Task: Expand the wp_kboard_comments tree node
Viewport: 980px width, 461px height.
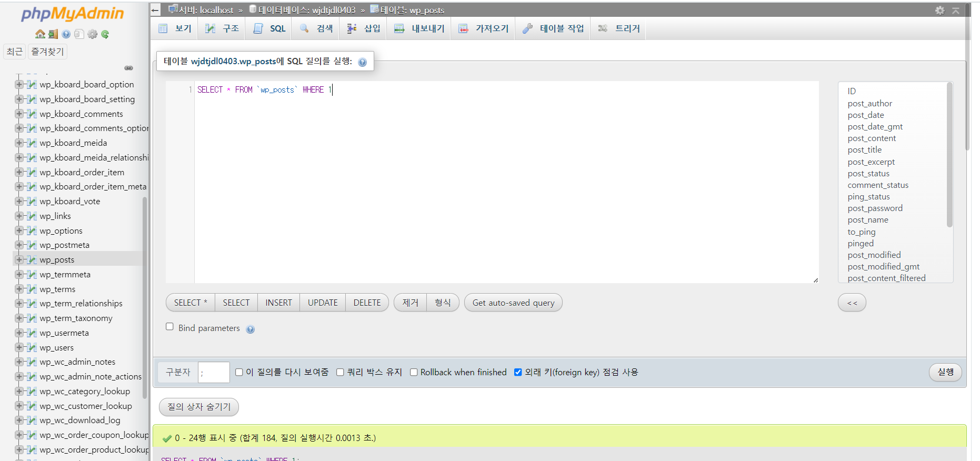Action: pyautogui.click(x=19, y=114)
